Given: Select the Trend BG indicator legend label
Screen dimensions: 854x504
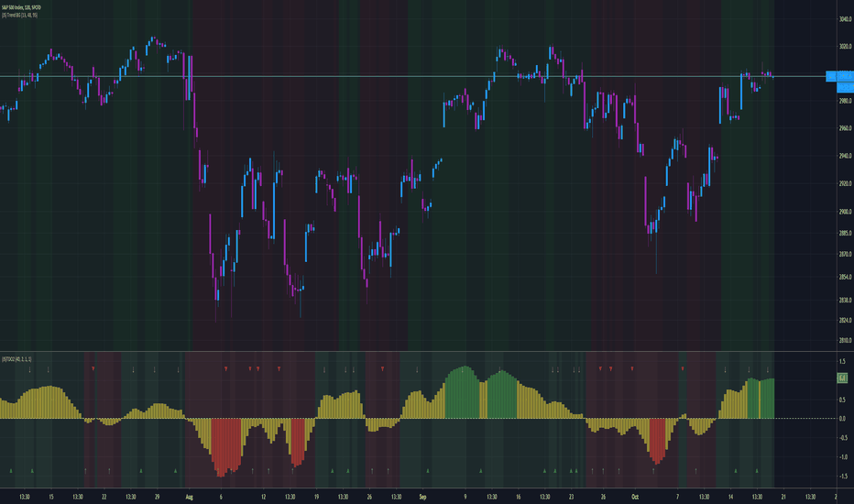Looking at the screenshot, I should click(19, 16).
